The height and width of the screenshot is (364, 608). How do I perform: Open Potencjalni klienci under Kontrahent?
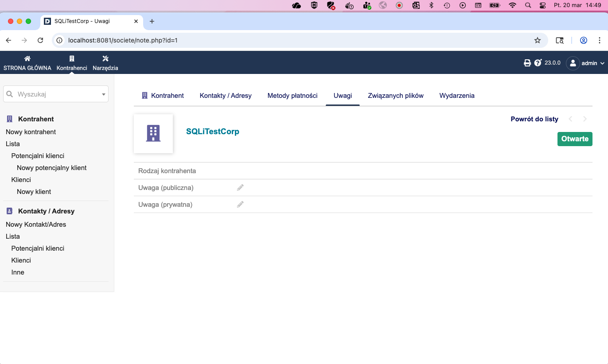tap(38, 156)
